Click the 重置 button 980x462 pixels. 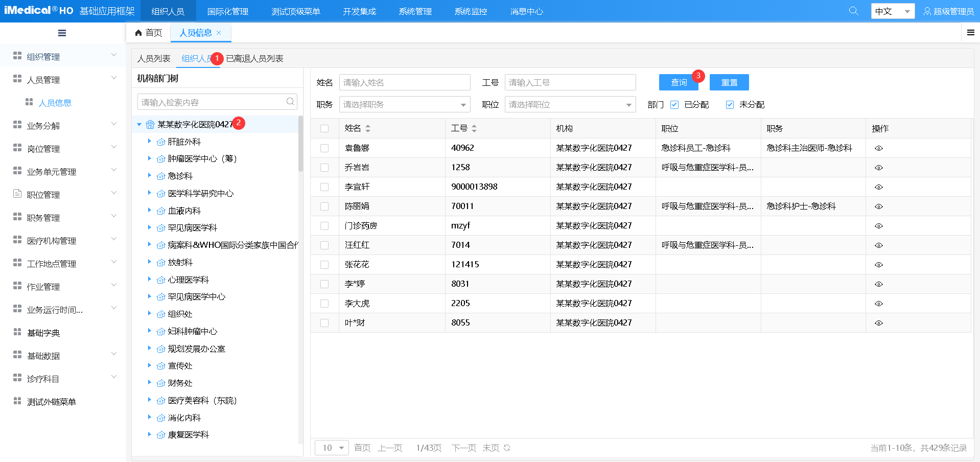[729, 82]
